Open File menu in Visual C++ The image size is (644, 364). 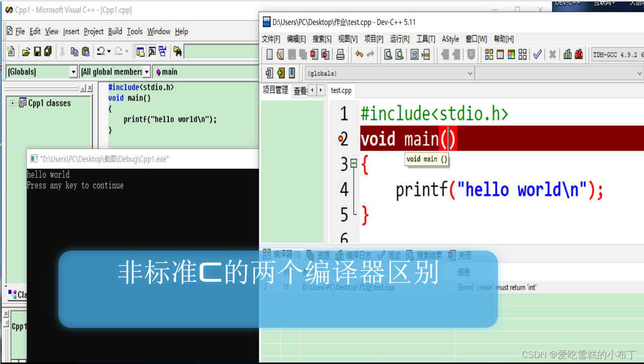click(20, 31)
